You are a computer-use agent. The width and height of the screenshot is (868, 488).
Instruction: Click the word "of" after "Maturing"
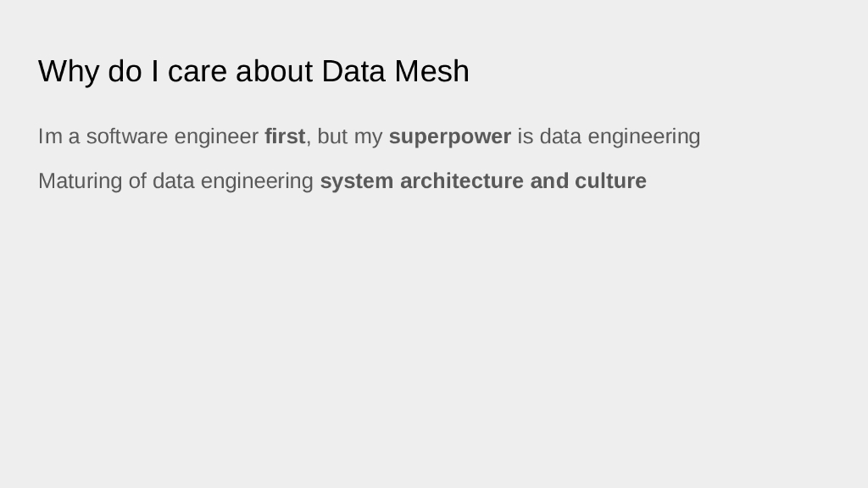(137, 181)
